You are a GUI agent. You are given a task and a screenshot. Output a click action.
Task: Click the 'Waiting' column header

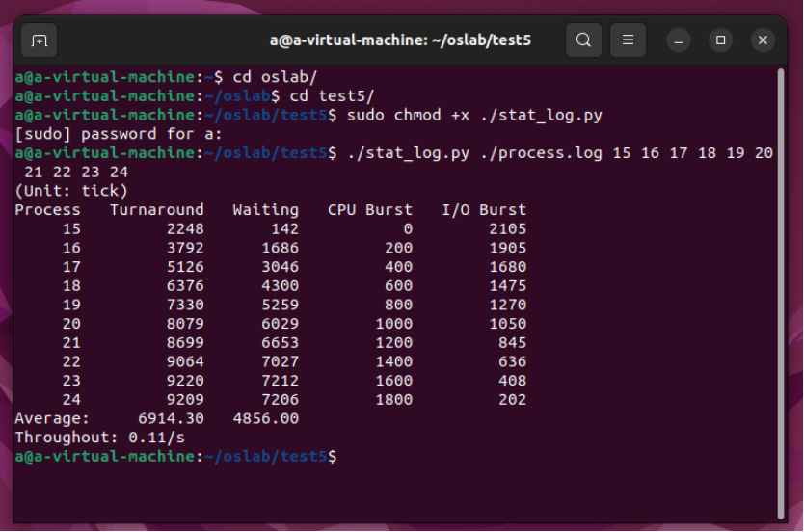[266, 210]
